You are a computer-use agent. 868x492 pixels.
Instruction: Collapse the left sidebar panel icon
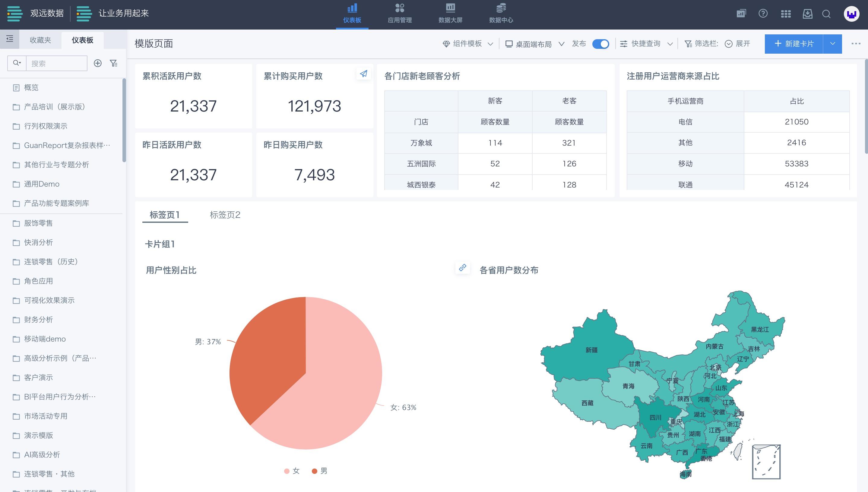(9, 39)
